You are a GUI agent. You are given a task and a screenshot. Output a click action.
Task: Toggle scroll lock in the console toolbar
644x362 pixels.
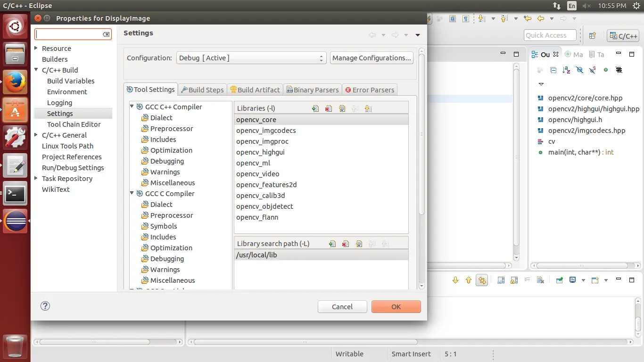[514, 280]
